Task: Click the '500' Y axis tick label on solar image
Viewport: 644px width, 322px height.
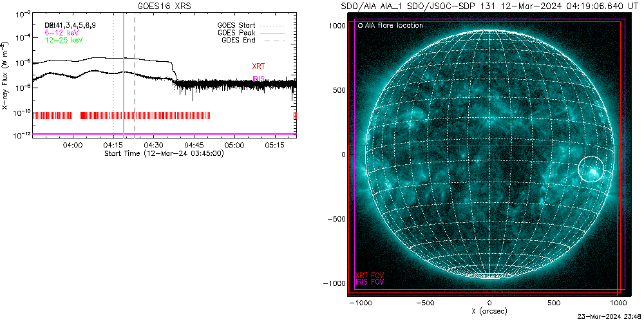Action: pyautogui.click(x=339, y=90)
